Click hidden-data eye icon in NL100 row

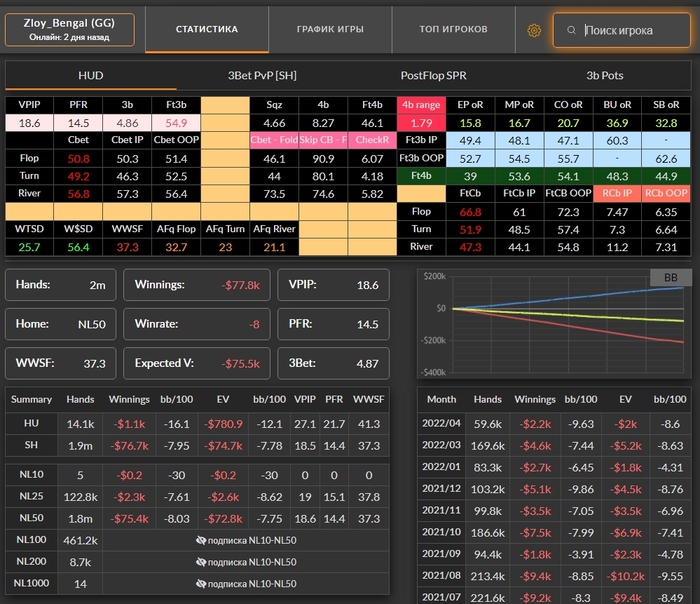click(202, 540)
